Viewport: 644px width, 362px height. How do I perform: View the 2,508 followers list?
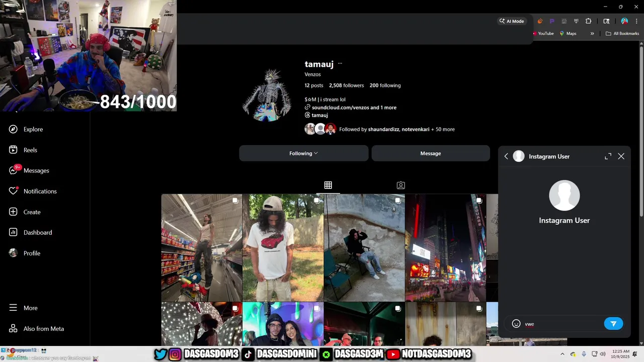pyautogui.click(x=346, y=85)
